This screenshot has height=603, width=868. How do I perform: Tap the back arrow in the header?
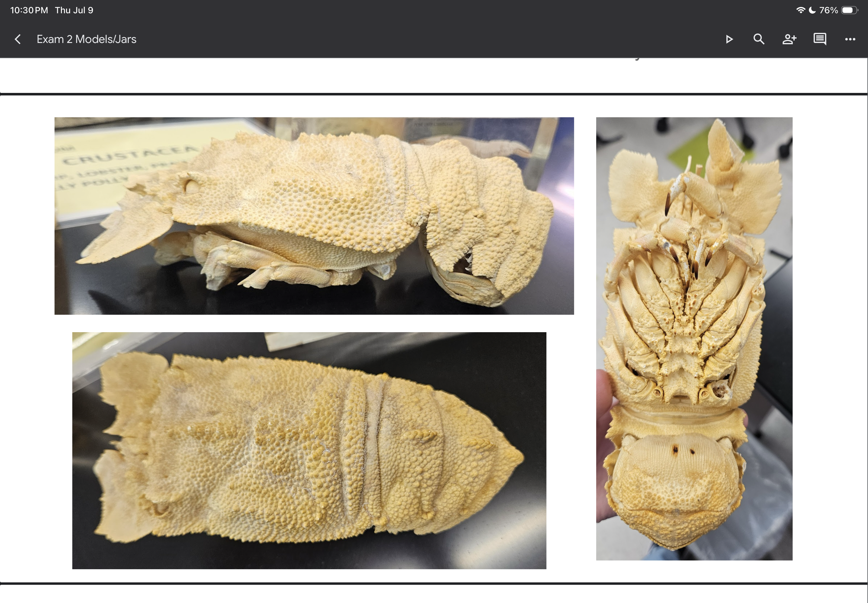(17, 39)
